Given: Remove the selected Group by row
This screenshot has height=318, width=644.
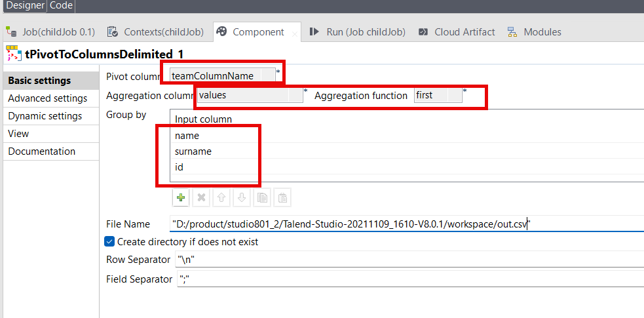Looking at the screenshot, I should (x=201, y=197).
